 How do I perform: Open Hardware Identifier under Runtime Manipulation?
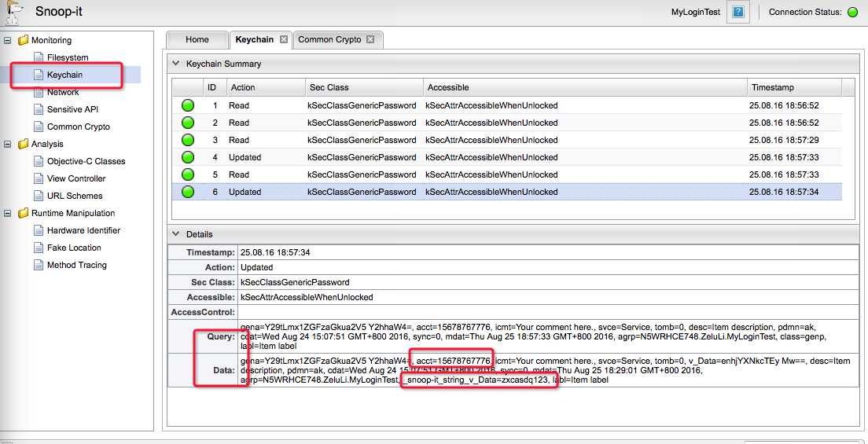coord(83,231)
